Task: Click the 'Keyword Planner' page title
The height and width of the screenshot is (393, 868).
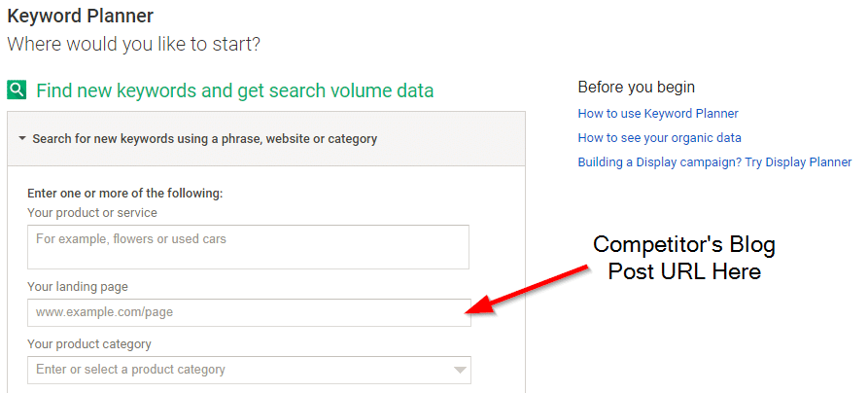Action: [x=81, y=16]
